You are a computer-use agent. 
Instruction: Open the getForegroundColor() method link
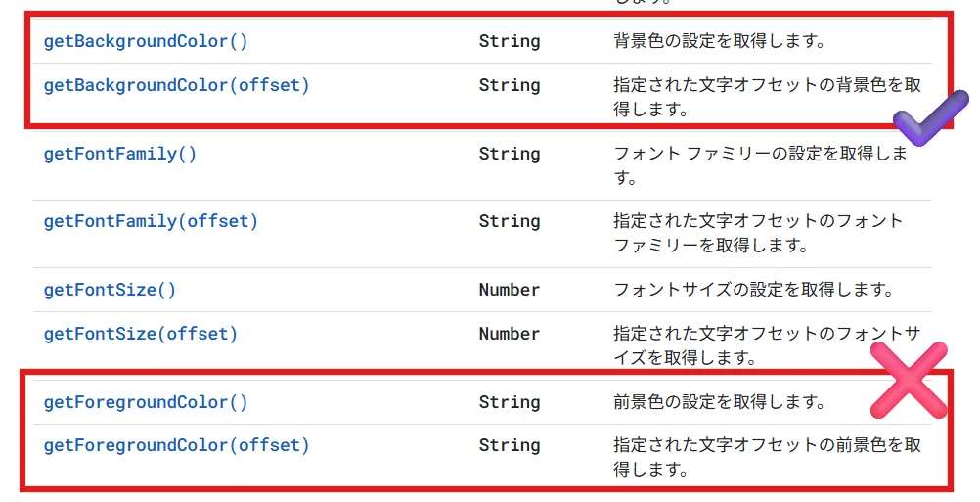click(x=146, y=402)
